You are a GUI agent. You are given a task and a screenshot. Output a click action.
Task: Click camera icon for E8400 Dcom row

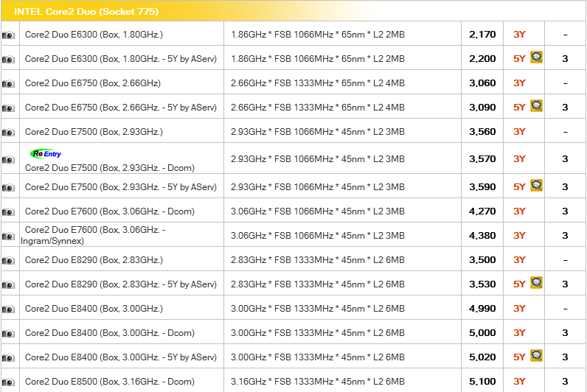tap(9, 334)
